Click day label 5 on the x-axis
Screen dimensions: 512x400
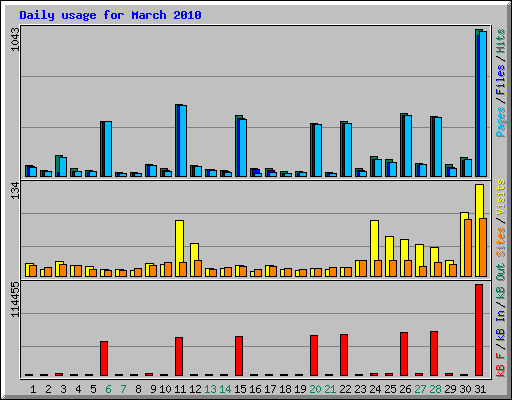[x=93, y=389]
